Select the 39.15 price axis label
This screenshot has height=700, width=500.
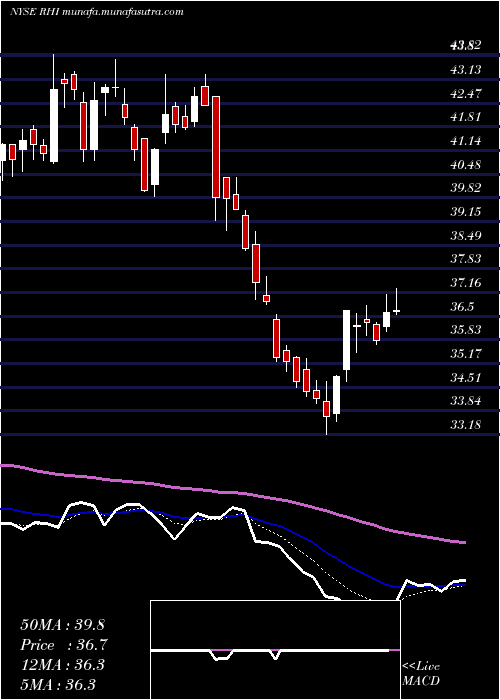[x=466, y=211]
